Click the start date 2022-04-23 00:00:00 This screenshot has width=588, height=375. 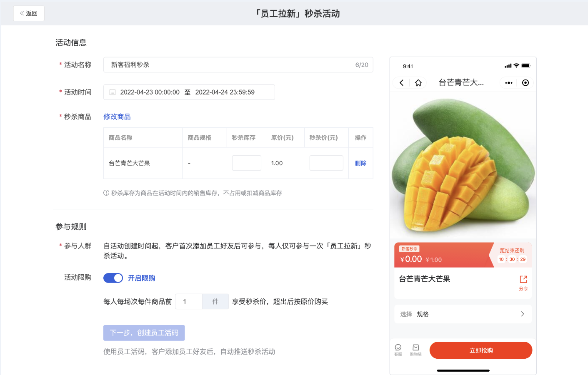150,92
